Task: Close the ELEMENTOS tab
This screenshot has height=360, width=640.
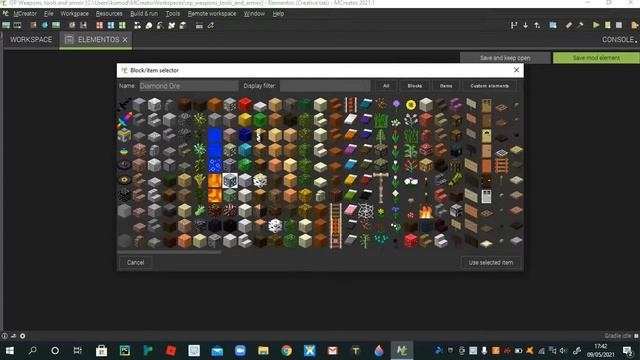Action: click(125, 40)
